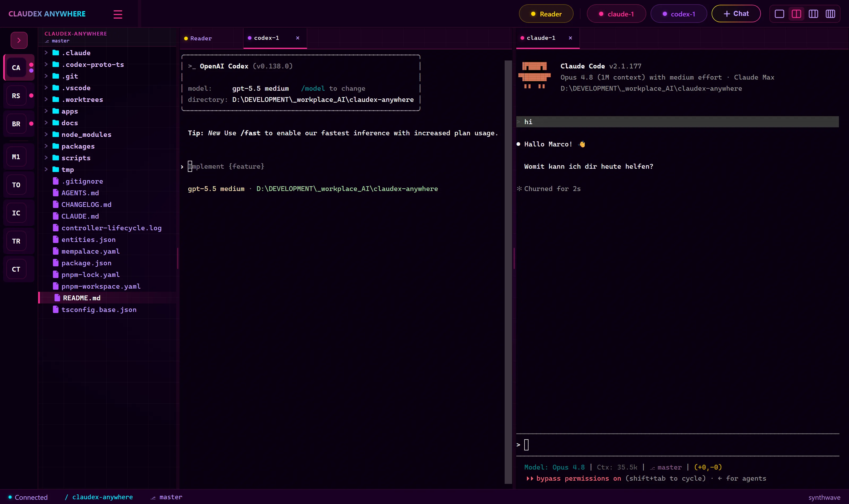The image size is (849, 504).
Task: Close the claude-1 tab
Action: click(x=570, y=38)
